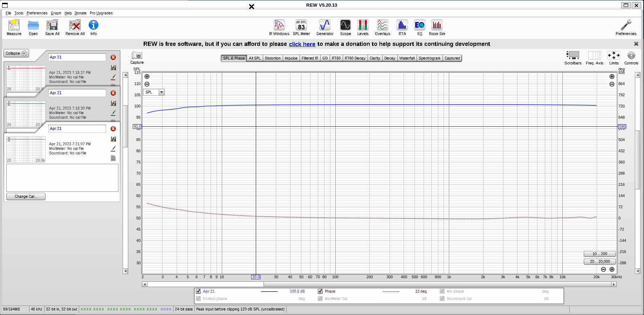The height and width of the screenshot is (315, 644).
Task: Click right-side vertical scrollbar thumb
Action: [x=638, y=160]
